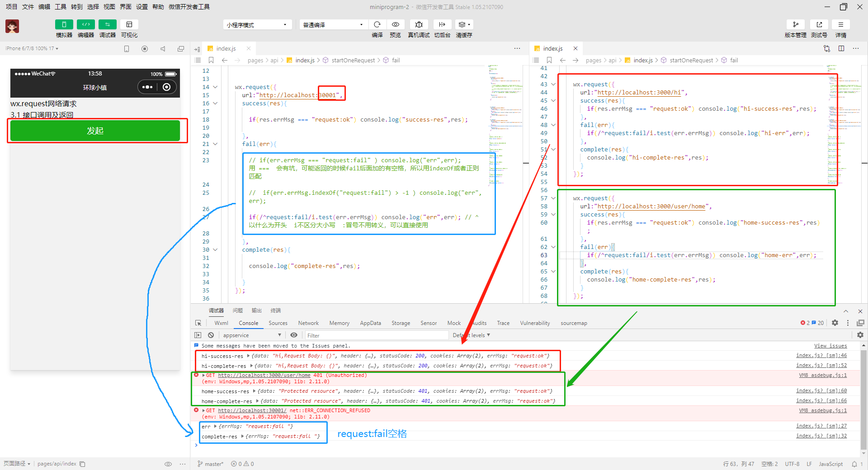This screenshot has width=868, height=470.
Task: Toggle the simulator panel button (模拟器)
Action: coord(64,24)
